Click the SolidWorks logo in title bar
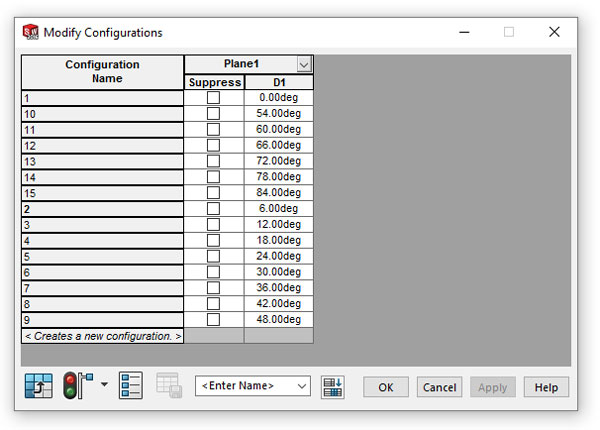This screenshot has width=600, height=430. [31, 32]
